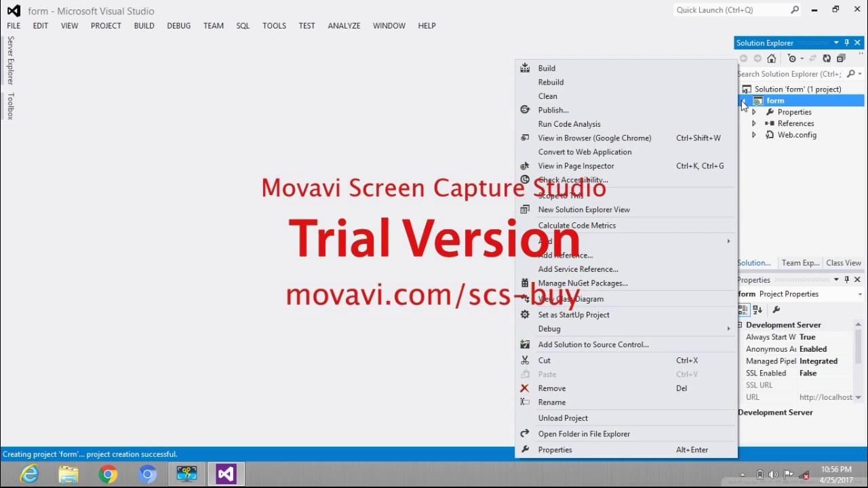Click Visual Studio icon in taskbar
Image resolution: width=868 pixels, height=488 pixels.
226,474
